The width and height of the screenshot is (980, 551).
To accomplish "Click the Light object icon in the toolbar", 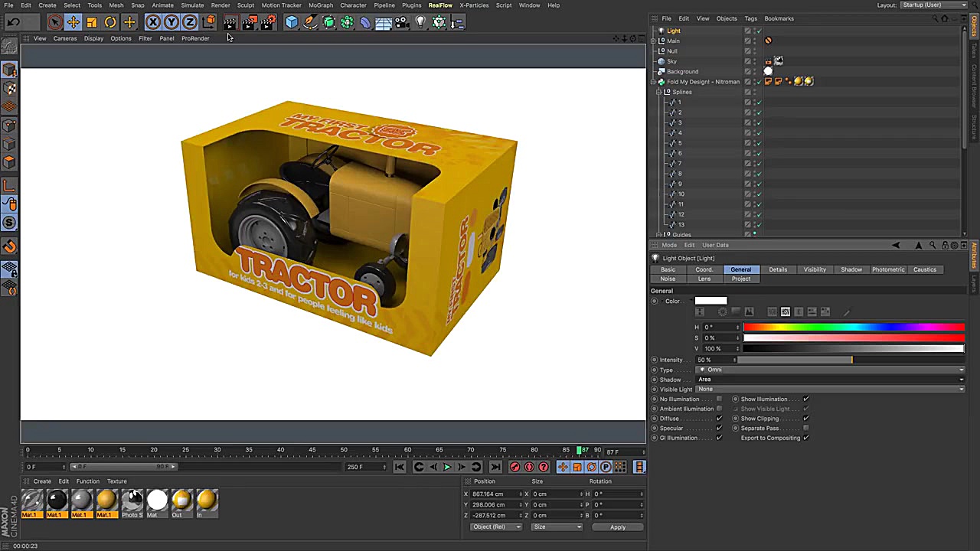I will [420, 21].
